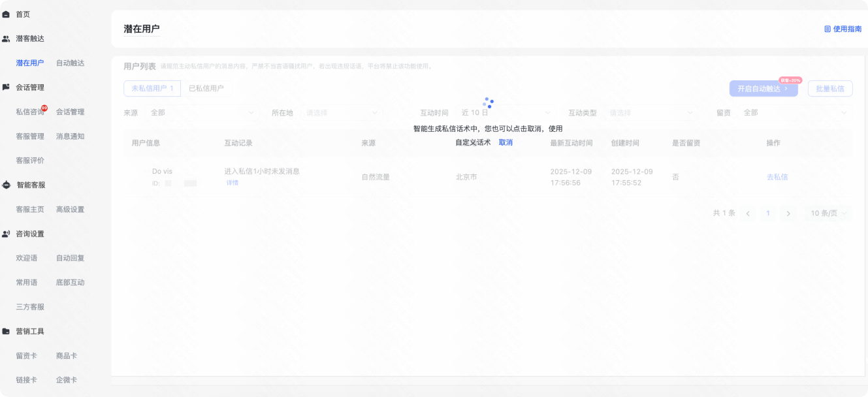Viewport: 868px width, 397px height.
Task: Select page 1 in pagination
Action: 768,214
